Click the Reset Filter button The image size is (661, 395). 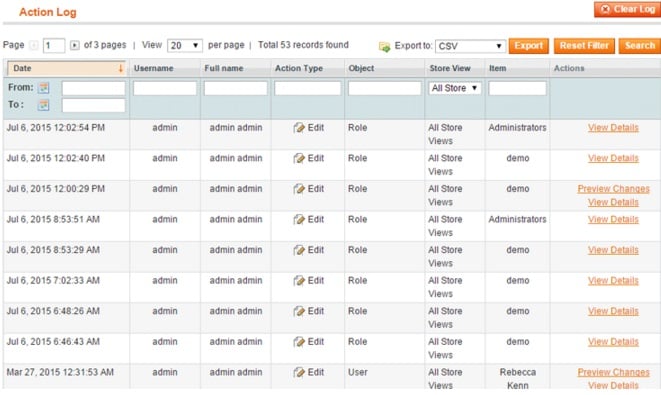pyautogui.click(x=584, y=46)
